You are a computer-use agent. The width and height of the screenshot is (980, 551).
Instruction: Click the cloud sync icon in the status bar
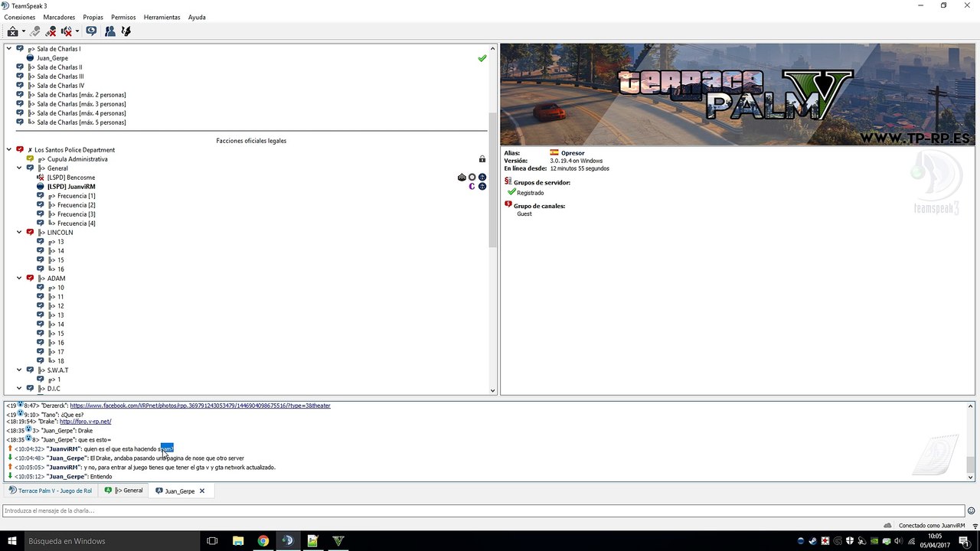[887, 526]
